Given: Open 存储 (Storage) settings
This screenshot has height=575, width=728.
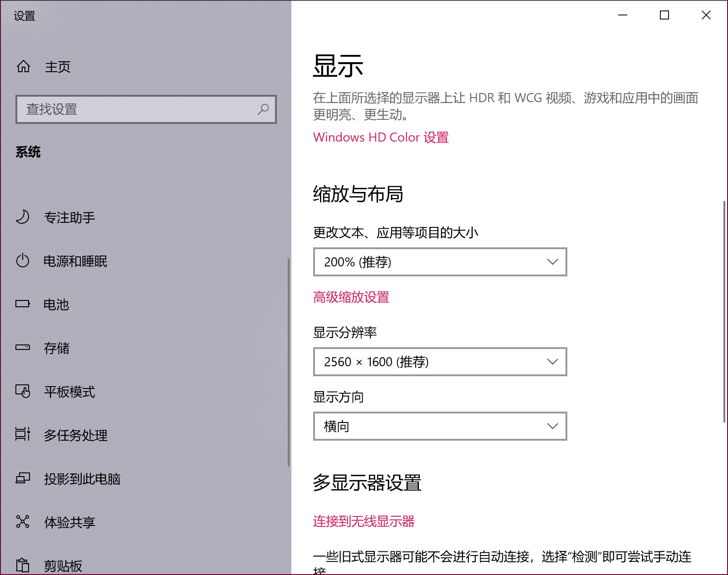Looking at the screenshot, I should click(56, 348).
